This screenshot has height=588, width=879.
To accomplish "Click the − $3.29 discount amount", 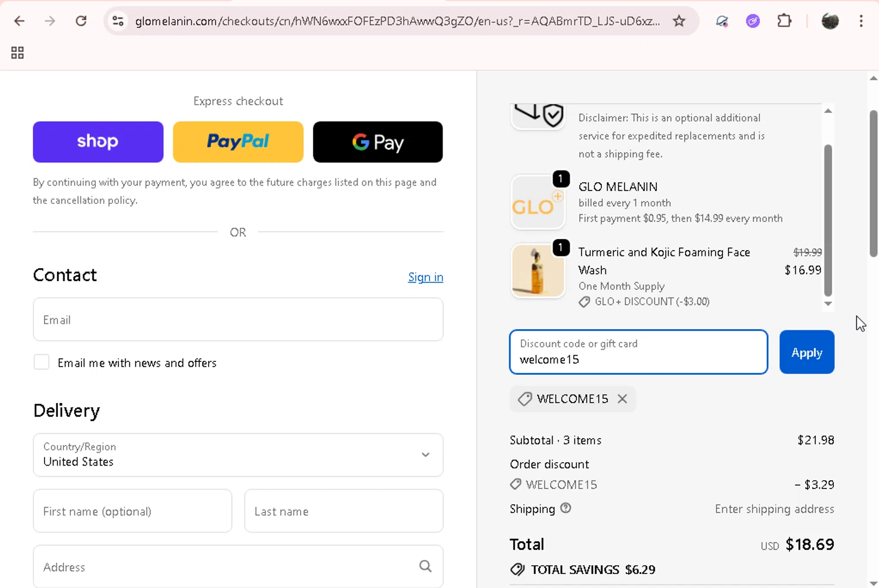I will click(x=815, y=484).
